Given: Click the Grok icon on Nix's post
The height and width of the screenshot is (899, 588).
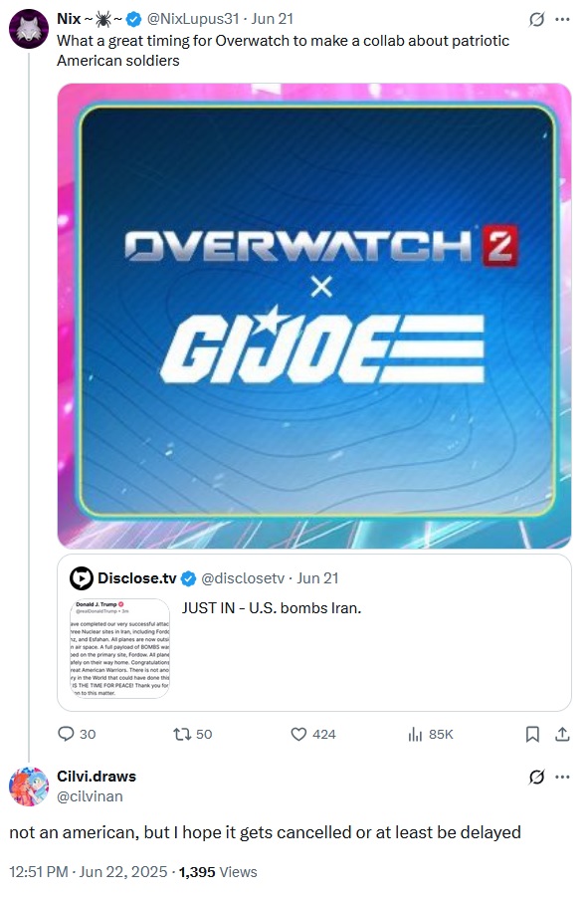Looking at the screenshot, I should (x=536, y=20).
